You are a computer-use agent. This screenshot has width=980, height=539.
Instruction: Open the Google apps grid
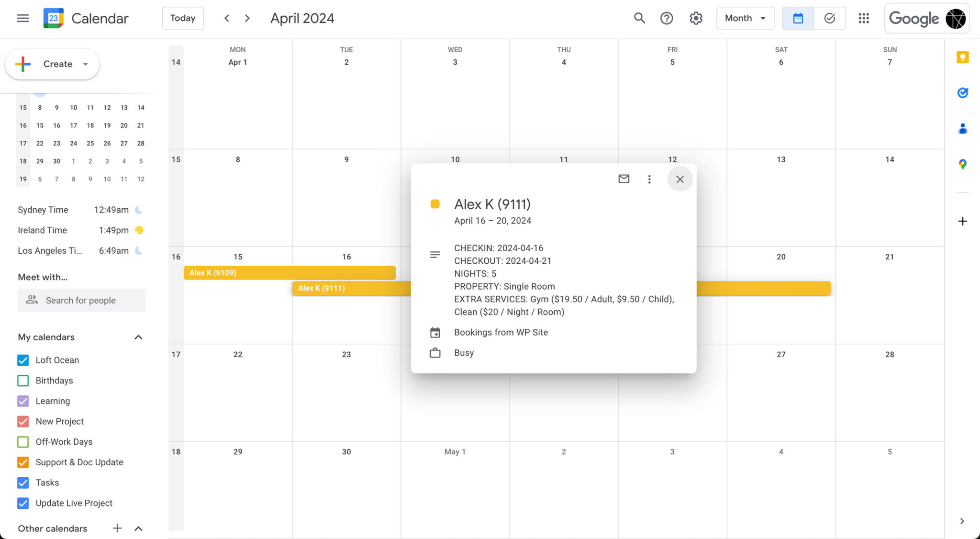[864, 18]
